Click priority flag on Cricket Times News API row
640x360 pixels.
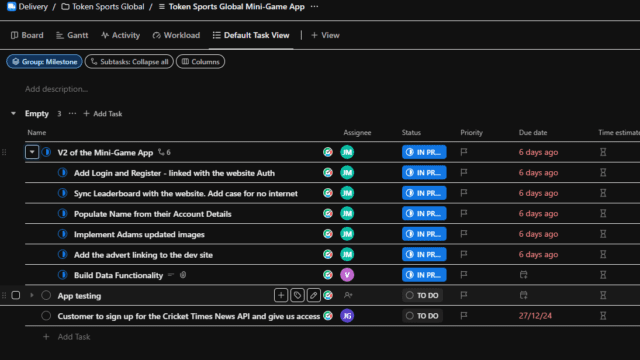click(x=464, y=316)
